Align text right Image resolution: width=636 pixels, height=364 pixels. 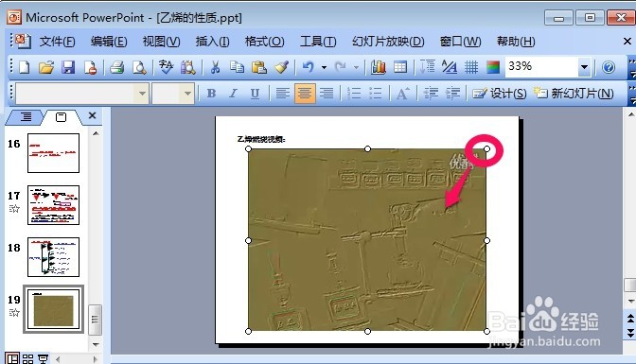point(327,94)
